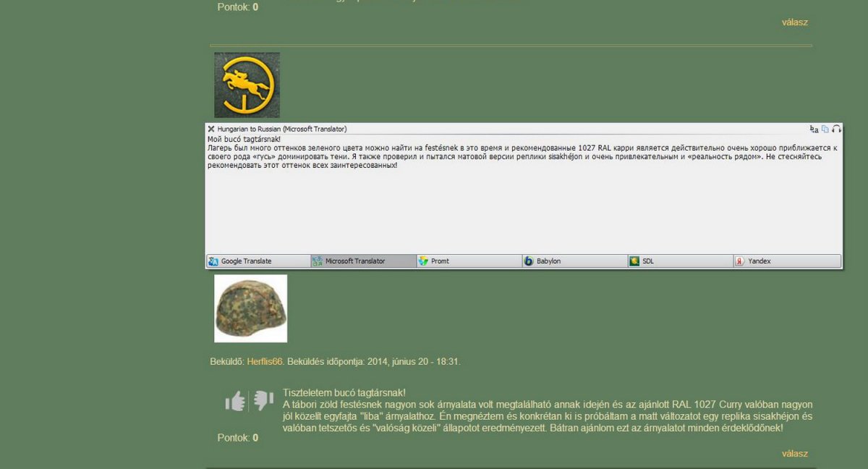Click the upper válasz reply link

(795, 22)
